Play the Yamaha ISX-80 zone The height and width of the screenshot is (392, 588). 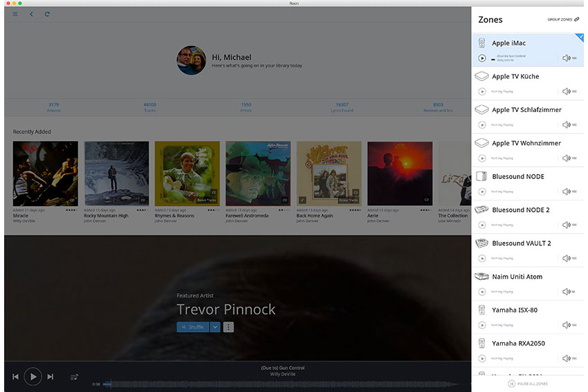pos(482,325)
